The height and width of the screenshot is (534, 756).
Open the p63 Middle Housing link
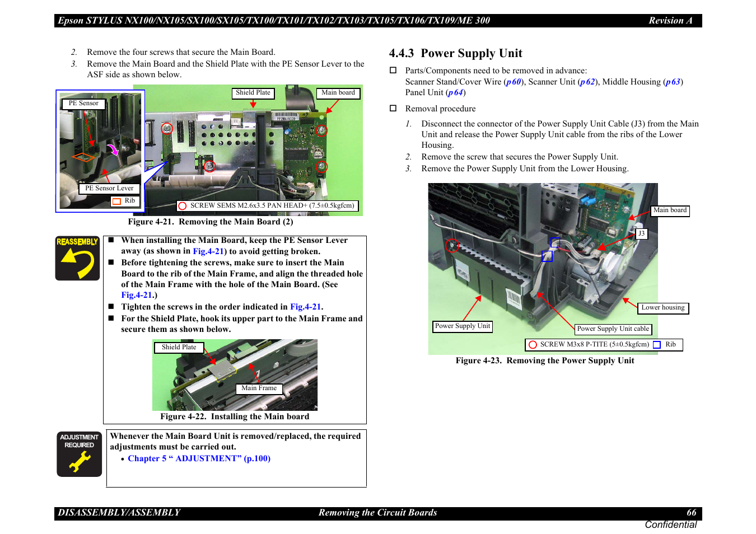[x=673, y=82]
